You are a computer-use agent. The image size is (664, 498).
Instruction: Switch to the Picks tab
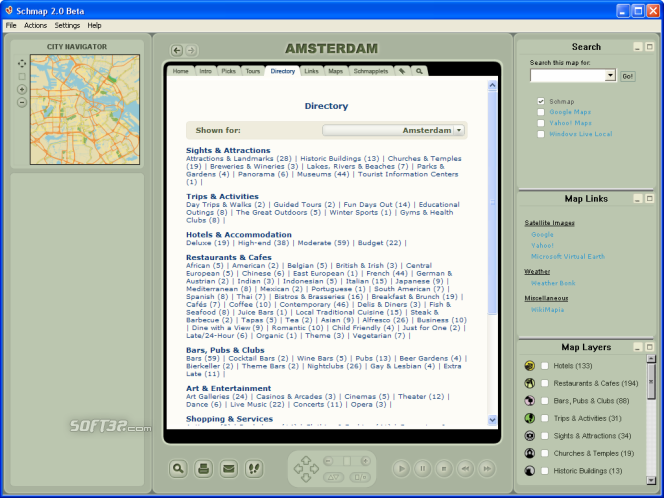pyautogui.click(x=228, y=71)
